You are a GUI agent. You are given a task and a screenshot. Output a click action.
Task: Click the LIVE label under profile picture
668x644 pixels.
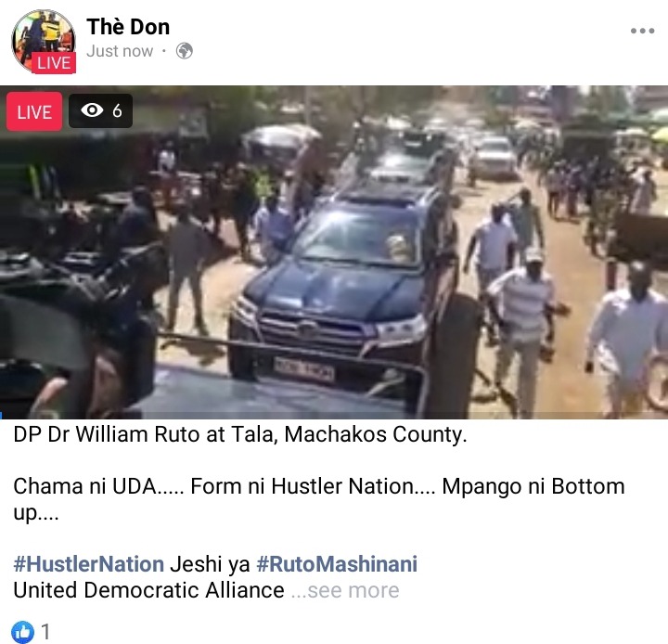tap(54, 63)
